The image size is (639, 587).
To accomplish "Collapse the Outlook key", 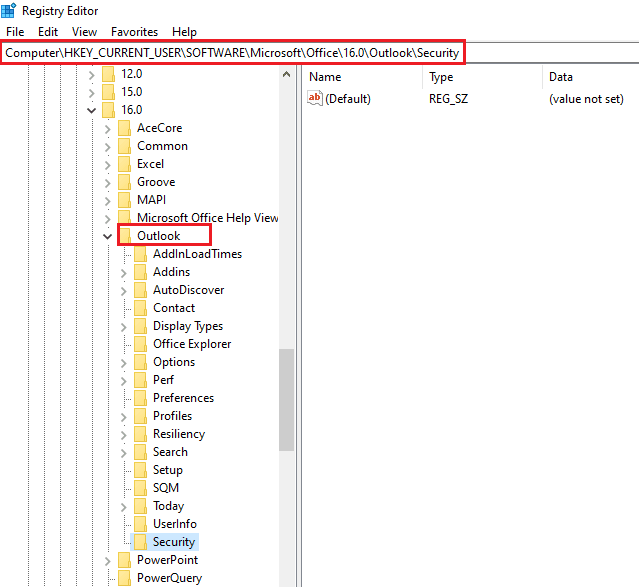I will [x=108, y=236].
